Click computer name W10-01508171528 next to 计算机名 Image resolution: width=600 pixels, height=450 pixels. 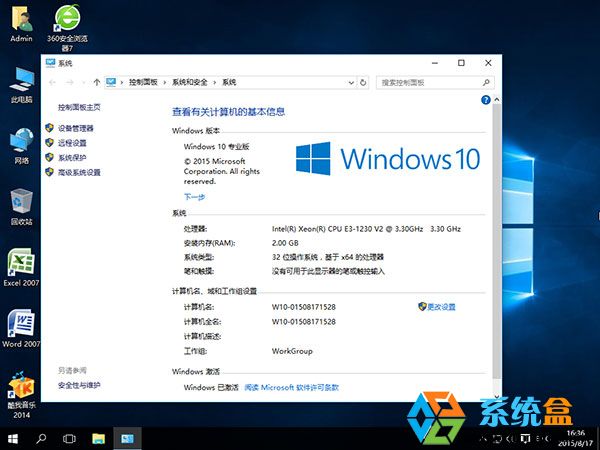pos(304,307)
